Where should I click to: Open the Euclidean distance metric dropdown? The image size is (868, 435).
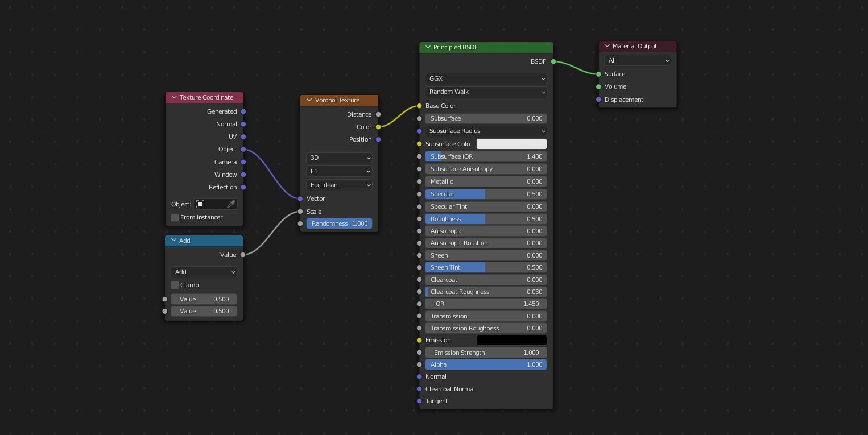point(339,185)
